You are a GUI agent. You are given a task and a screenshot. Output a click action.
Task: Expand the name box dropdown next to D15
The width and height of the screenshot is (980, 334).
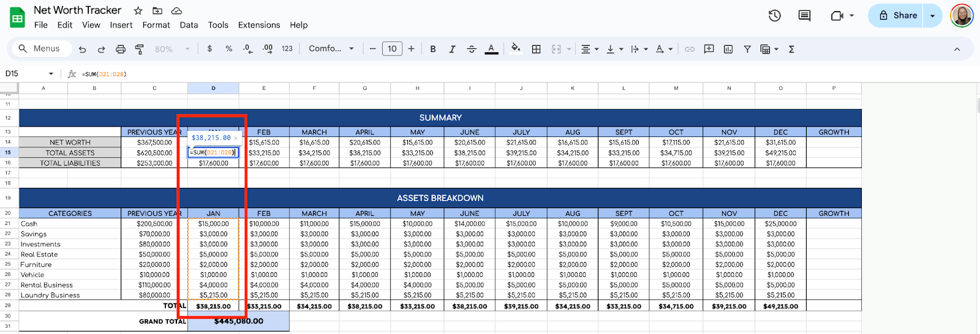click(x=51, y=74)
